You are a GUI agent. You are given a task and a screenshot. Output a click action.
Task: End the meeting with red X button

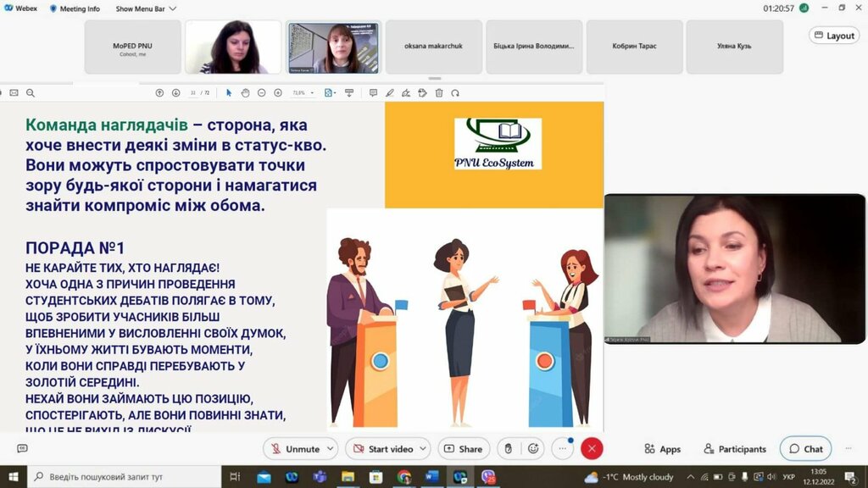592,449
